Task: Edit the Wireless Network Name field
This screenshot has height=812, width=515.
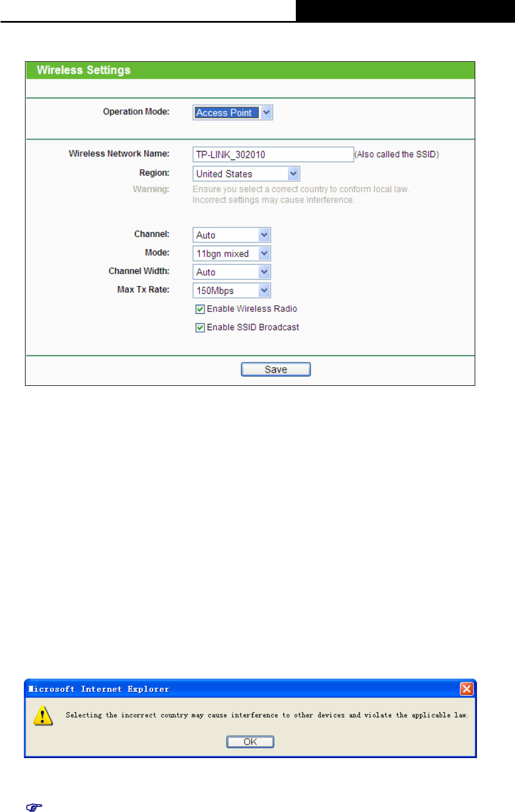Action: click(x=273, y=154)
